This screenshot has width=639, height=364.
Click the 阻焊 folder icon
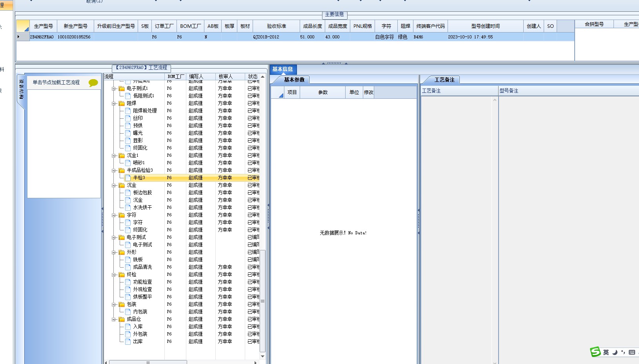pyautogui.click(x=122, y=103)
